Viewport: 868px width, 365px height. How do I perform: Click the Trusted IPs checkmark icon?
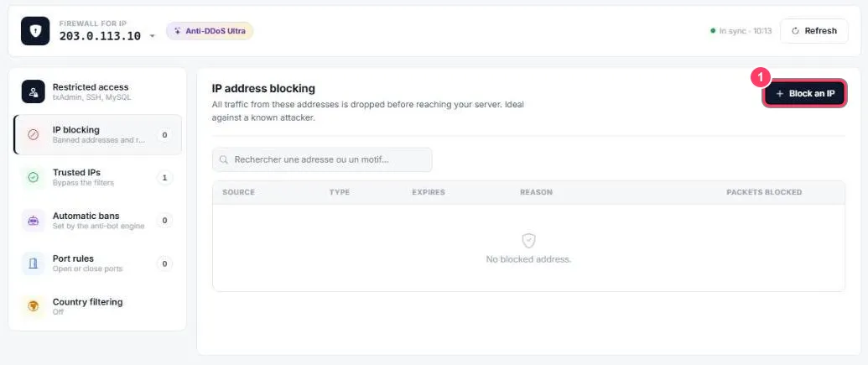[34, 177]
